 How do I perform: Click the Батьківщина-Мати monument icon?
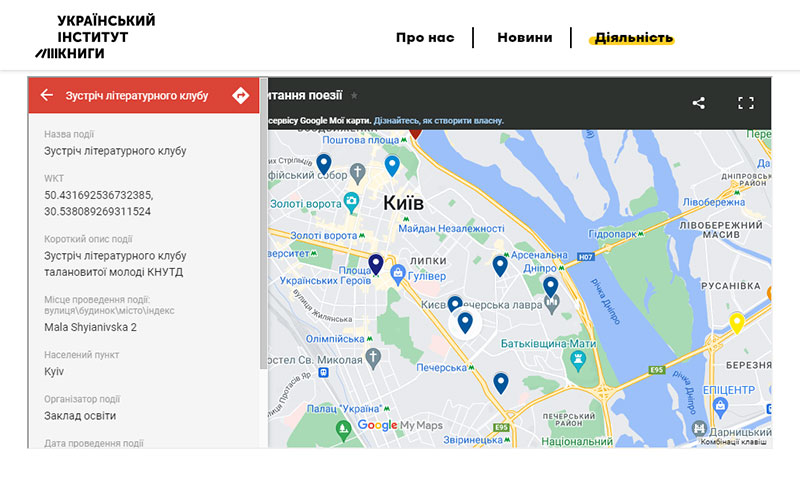tap(578, 361)
